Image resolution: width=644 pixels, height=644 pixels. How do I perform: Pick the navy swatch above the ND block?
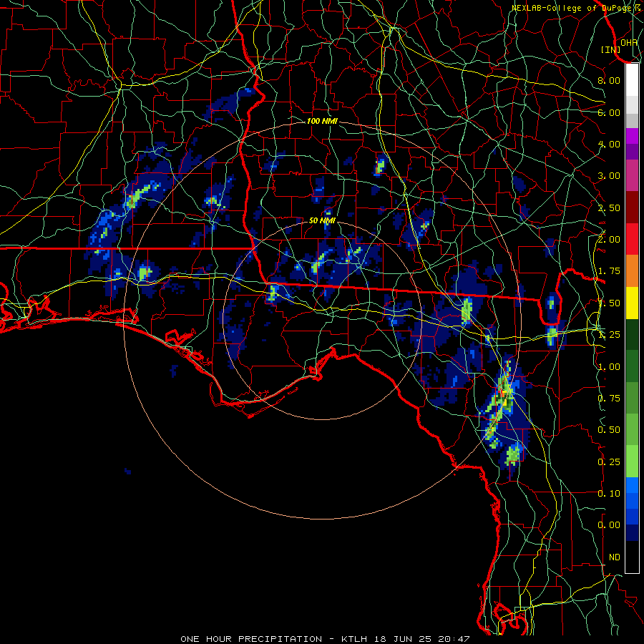point(632,533)
